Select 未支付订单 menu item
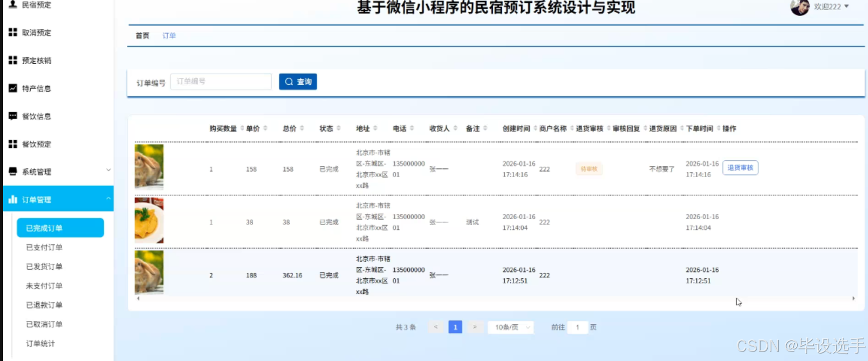This screenshot has height=361, width=868. (x=44, y=286)
